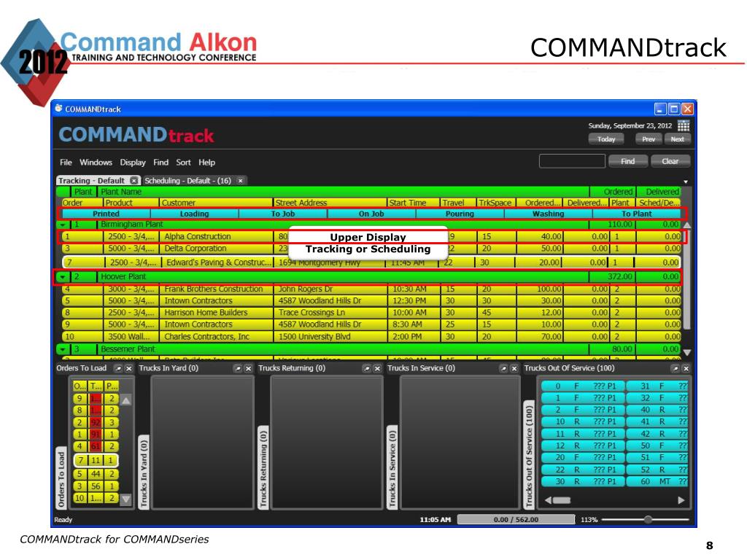
Task: Open the Sort menu
Action: click(x=183, y=163)
